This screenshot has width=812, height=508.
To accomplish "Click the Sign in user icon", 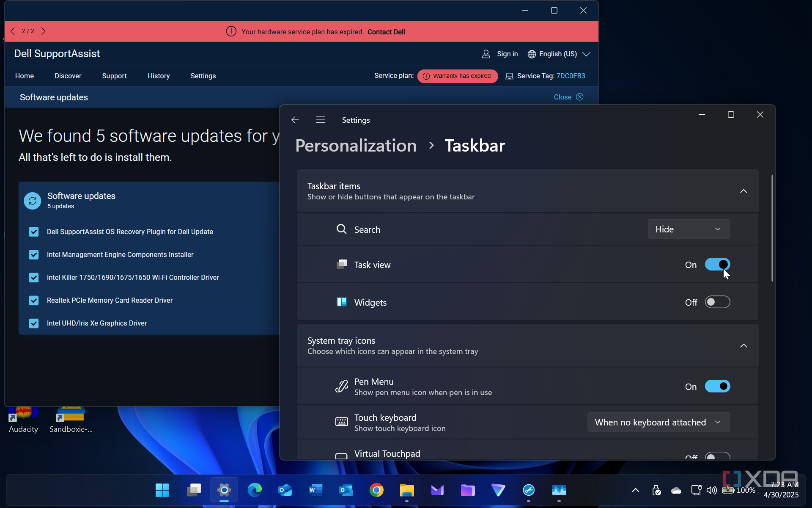I will coord(486,54).
